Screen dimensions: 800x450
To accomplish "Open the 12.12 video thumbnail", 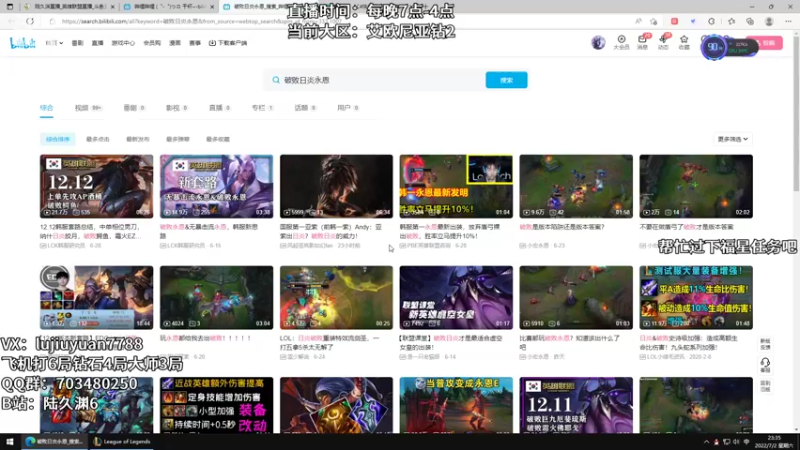I will [x=96, y=186].
